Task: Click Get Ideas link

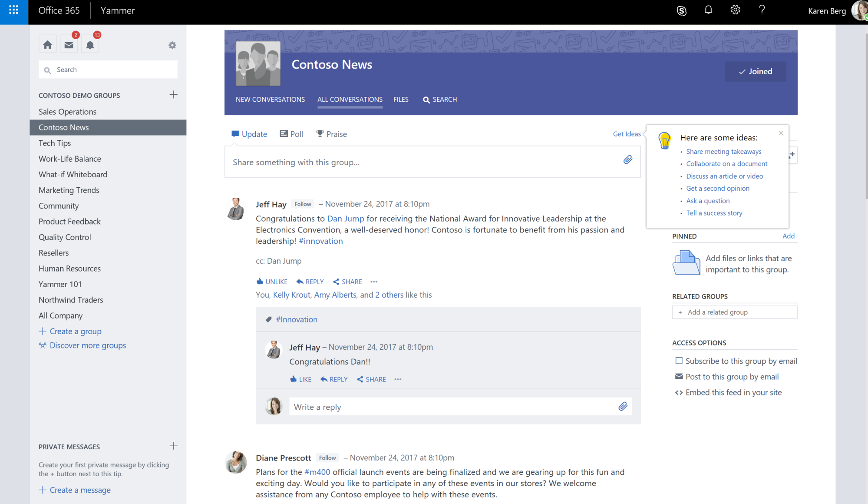Action: [x=627, y=134]
